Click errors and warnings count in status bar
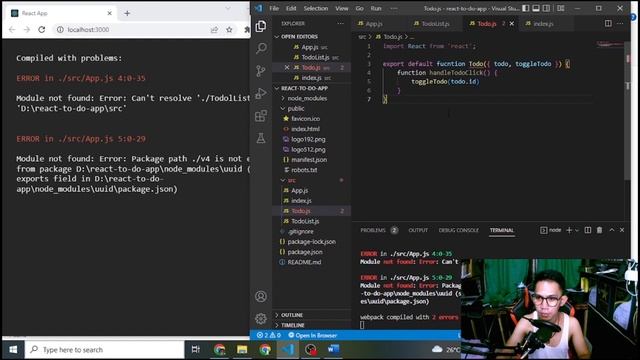640x360 pixels. click(269, 335)
